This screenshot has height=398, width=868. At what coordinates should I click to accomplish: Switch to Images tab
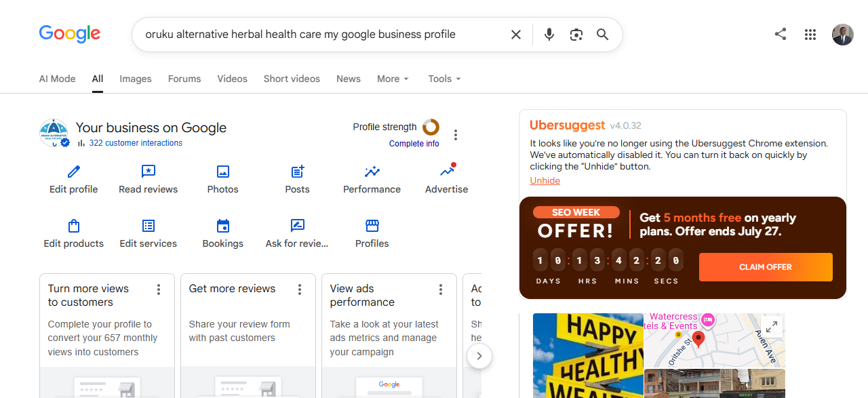(136, 79)
